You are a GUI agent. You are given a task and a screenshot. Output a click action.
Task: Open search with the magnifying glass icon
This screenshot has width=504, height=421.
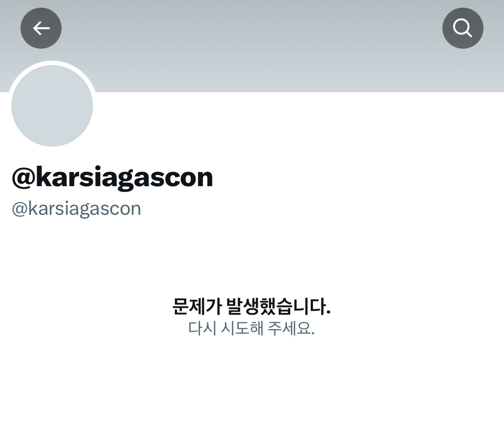tap(463, 28)
